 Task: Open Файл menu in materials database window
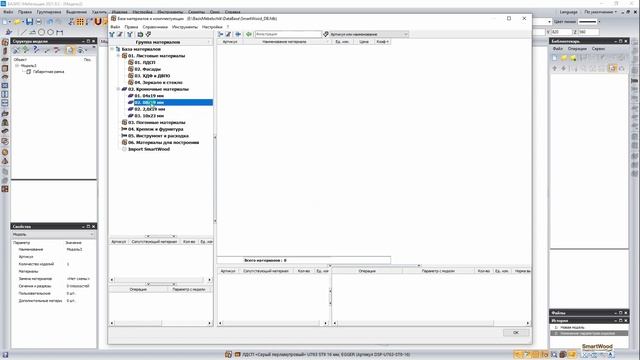(116, 27)
